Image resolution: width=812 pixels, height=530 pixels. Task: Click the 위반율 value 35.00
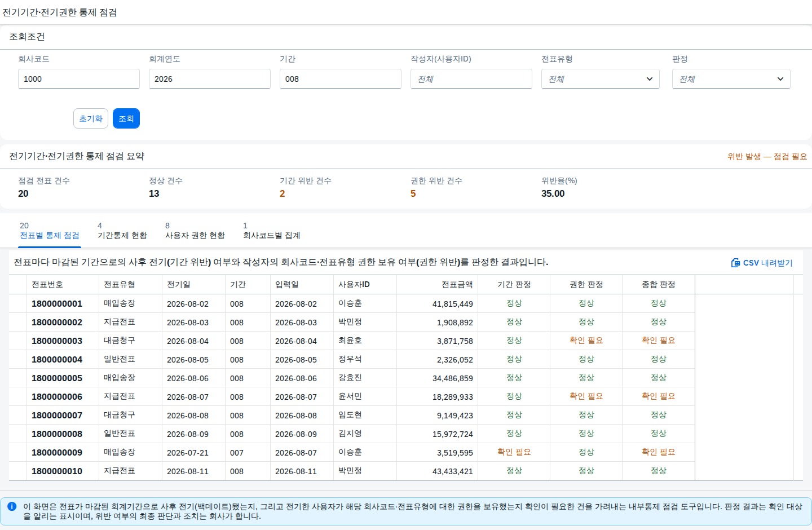(x=553, y=193)
